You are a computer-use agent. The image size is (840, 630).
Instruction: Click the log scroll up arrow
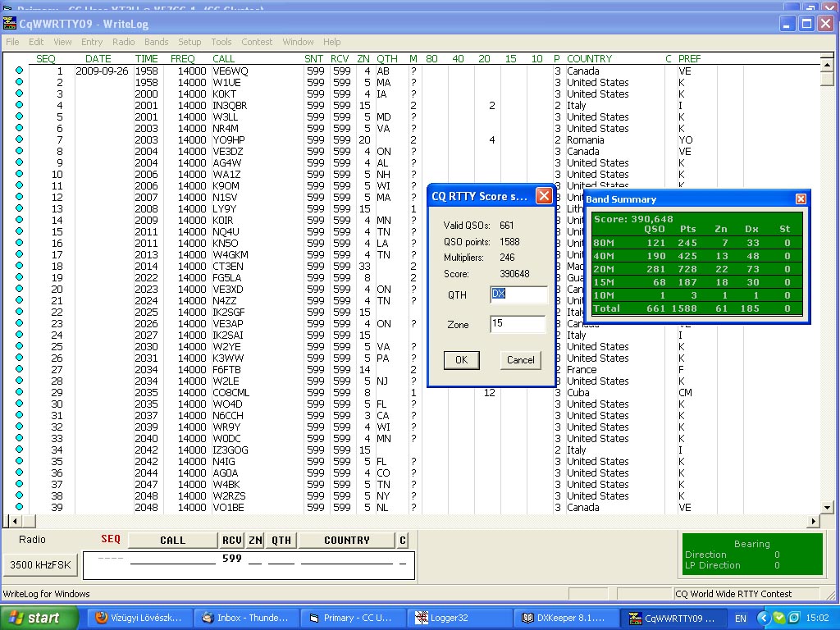pyautogui.click(x=827, y=65)
